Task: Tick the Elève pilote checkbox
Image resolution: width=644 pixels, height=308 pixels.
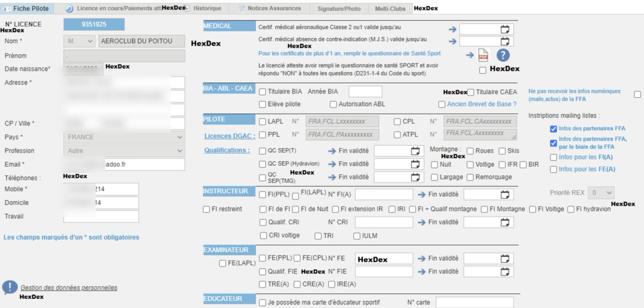Action: point(263,104)
